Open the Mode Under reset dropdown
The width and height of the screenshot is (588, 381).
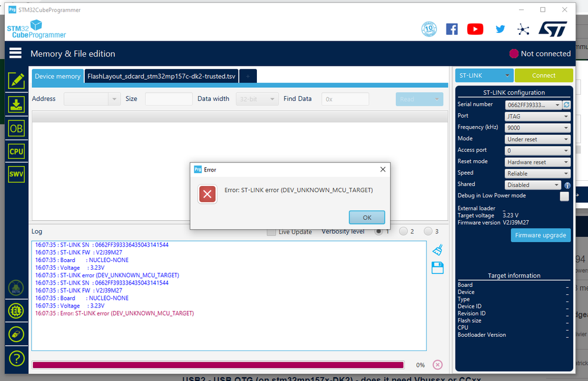537,140
